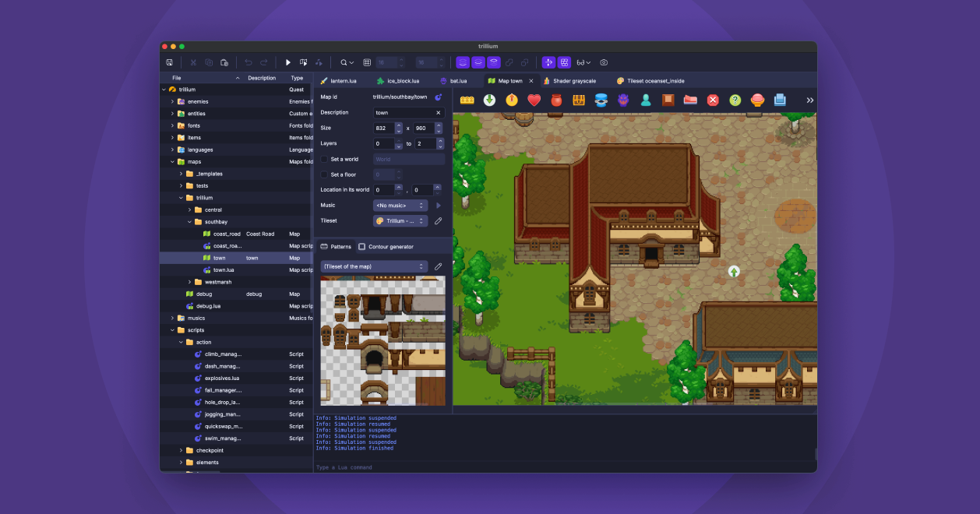Select the green question mark entity icon
980x514 pixels.
pos(735,100)
